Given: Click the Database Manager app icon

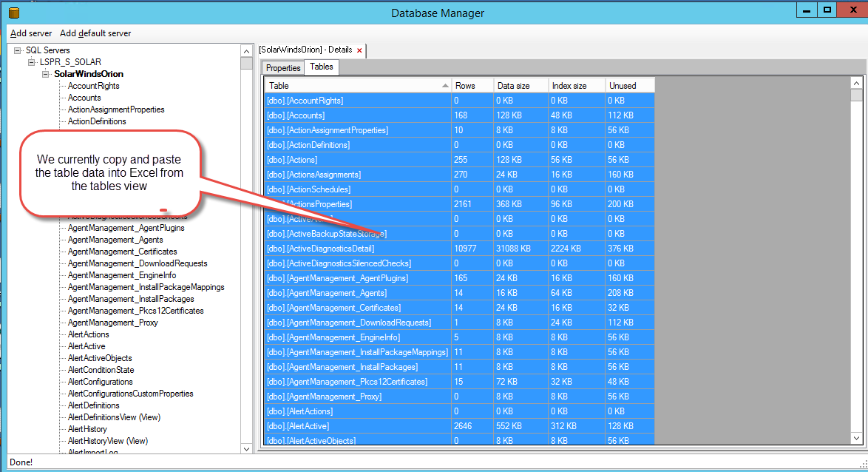Looking at the screenshot, I should [x=14, y=13].
